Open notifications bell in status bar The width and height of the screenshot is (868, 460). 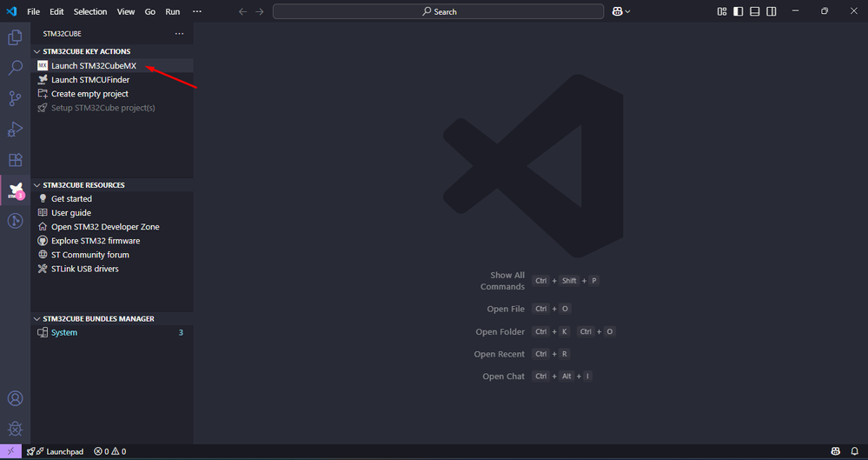coord(855,451)
